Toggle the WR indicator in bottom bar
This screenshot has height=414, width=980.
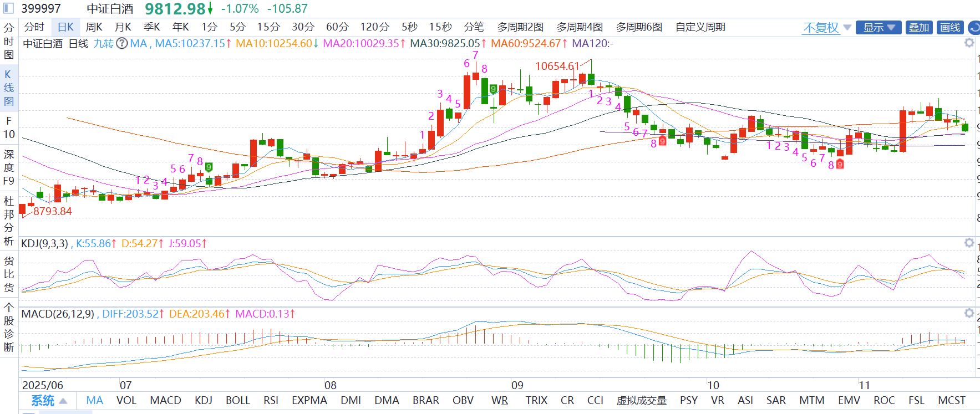click(500, 401)
